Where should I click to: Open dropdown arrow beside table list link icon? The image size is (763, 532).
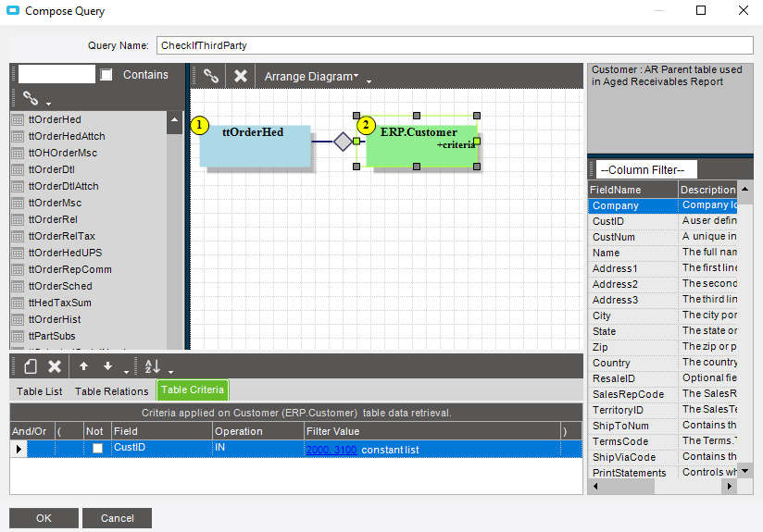pos(48,104)
